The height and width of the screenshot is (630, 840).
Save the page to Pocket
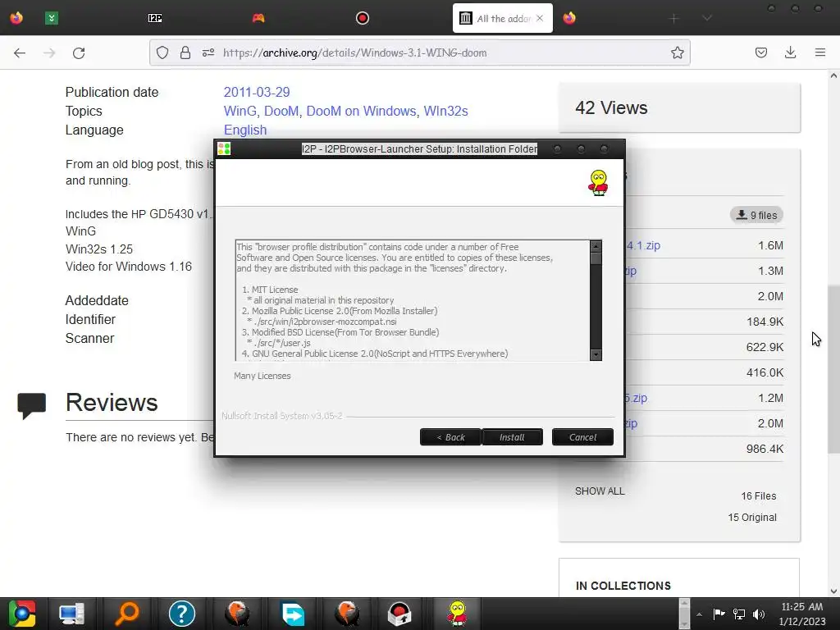(761, 52)
